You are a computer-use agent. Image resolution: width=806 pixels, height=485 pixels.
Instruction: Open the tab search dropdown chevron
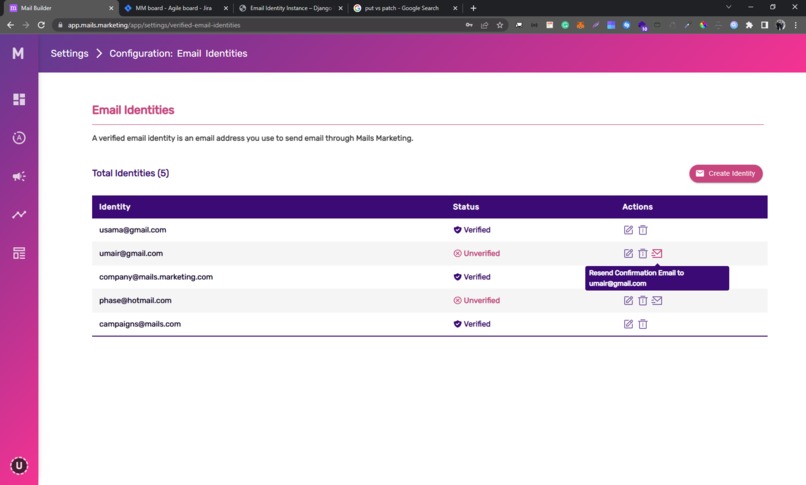pos(728,7)
